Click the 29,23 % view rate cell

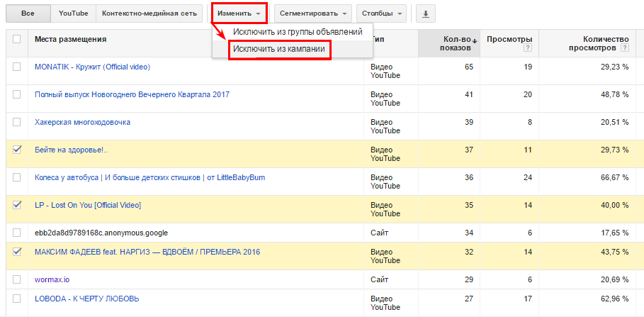pos(614,67)
